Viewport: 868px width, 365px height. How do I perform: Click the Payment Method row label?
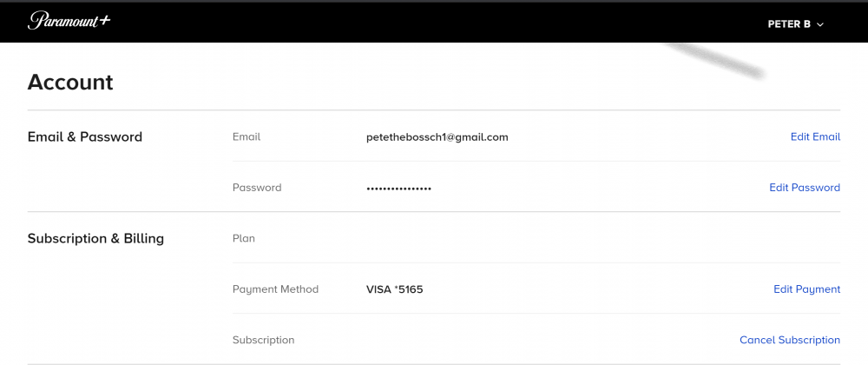pos(275,289)
